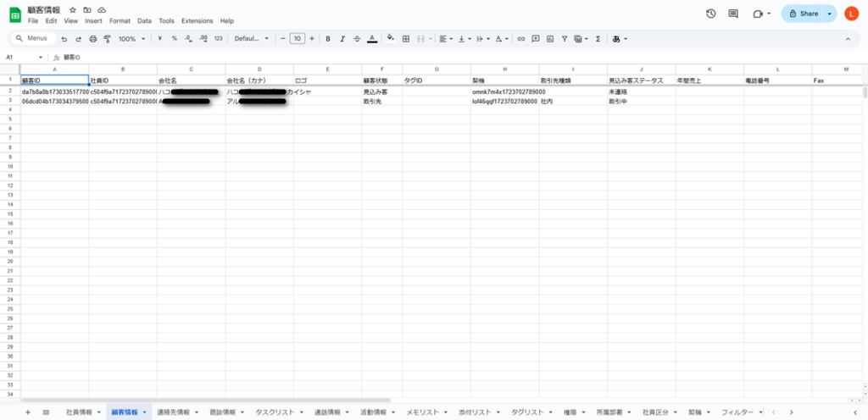Expand the 100% zoom dropdown
The height and width of the screenshot is (420, 868).
tap(131, 39)
